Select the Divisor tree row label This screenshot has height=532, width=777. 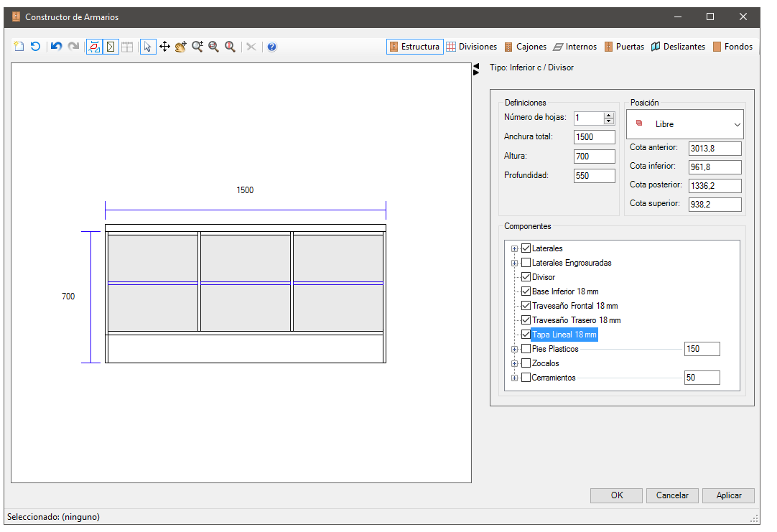(544, 277)
